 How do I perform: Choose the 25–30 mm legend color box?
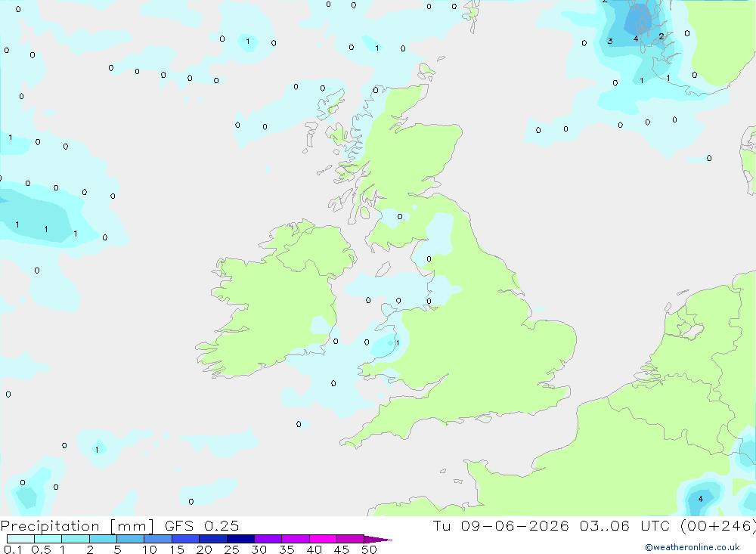click(240, 539)
